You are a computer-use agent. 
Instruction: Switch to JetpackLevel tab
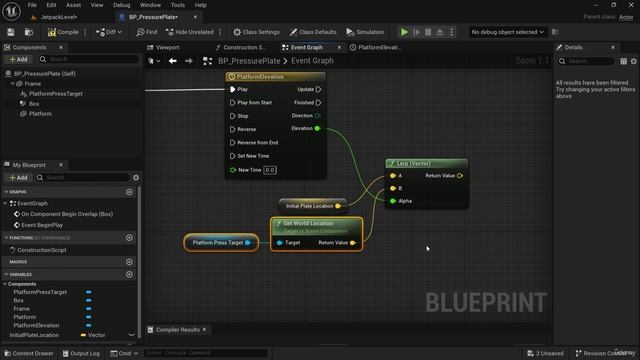(x=59, y=17)
